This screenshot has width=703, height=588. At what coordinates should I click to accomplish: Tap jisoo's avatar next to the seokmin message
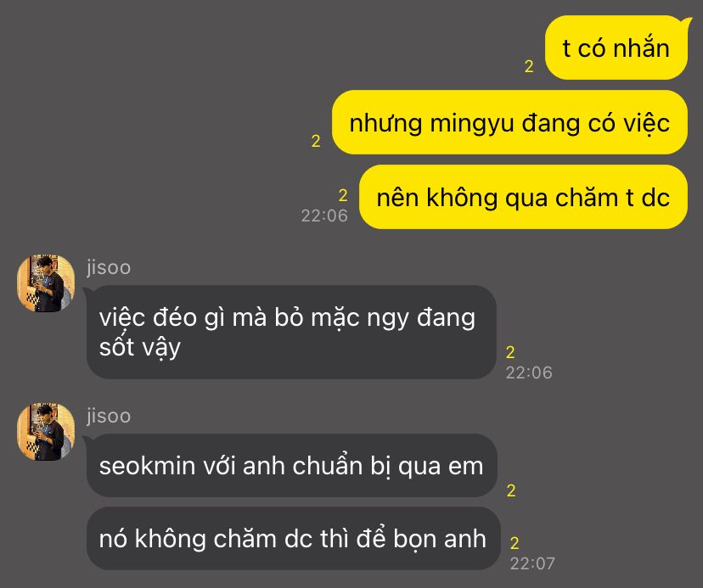46,432
